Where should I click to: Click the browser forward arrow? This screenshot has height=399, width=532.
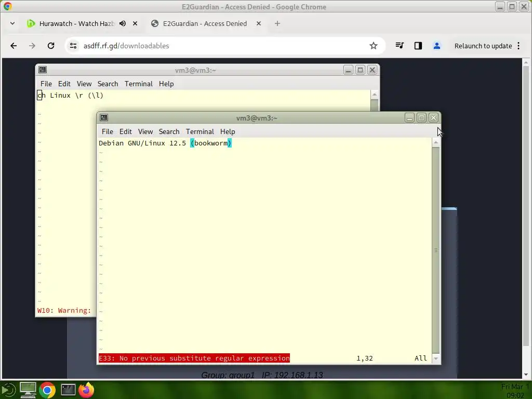[32, 46]
